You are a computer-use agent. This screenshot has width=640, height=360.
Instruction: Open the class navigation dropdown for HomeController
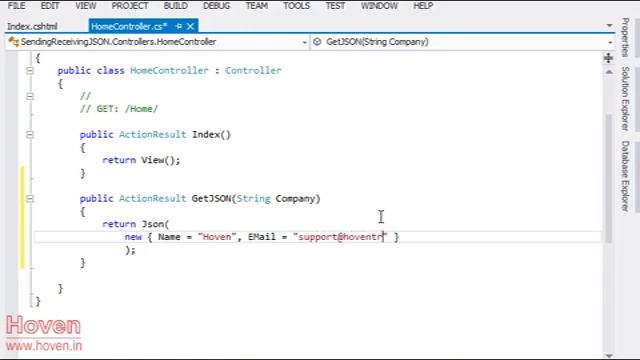coord(304,42)
